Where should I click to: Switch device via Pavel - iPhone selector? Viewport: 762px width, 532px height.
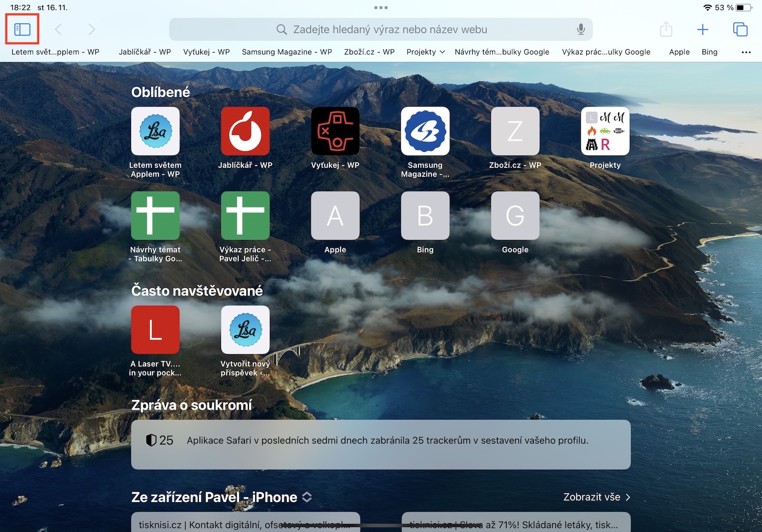(x=307, y=497)
